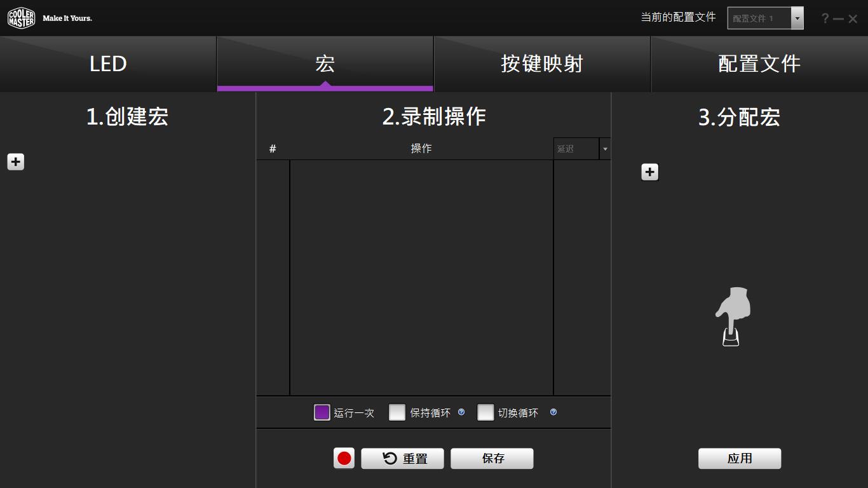Click the add macro plus icon under 创建宏
This screenshot has width=868, height=488.
pos(15,161)
